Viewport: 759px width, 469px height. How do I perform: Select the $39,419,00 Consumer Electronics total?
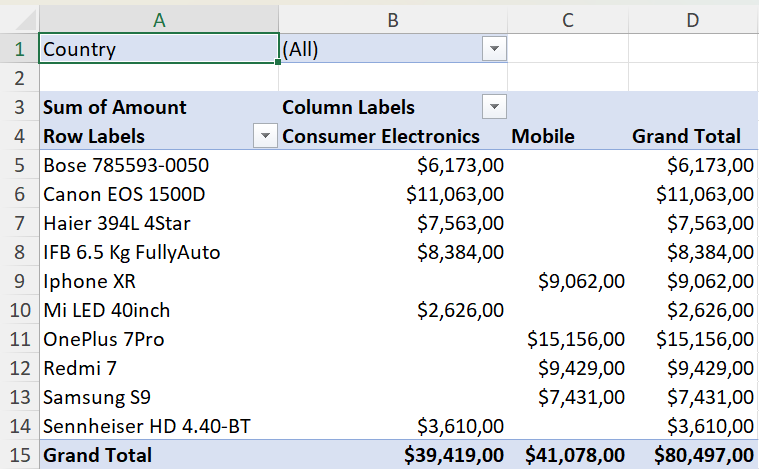tap(393, 455)
